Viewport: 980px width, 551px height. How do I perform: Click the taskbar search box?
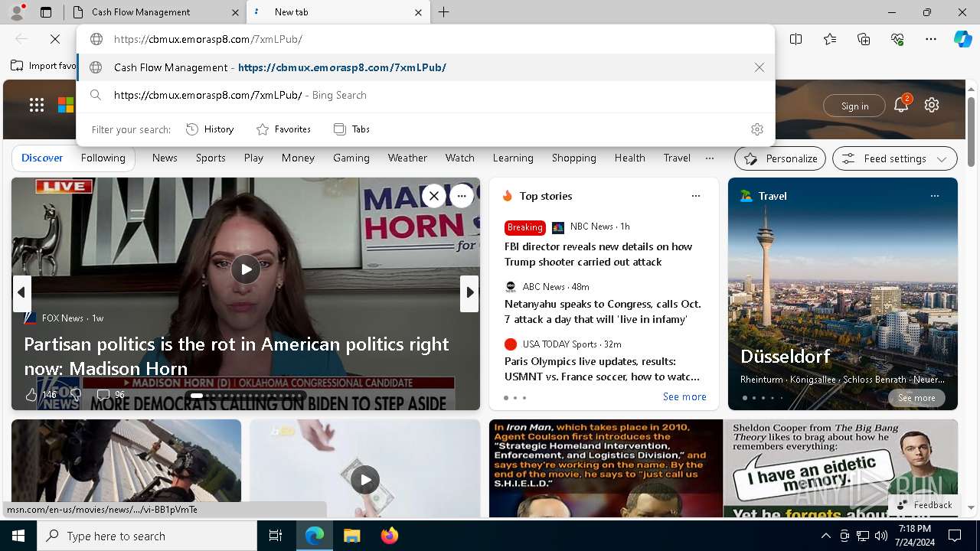coord(147,536)
